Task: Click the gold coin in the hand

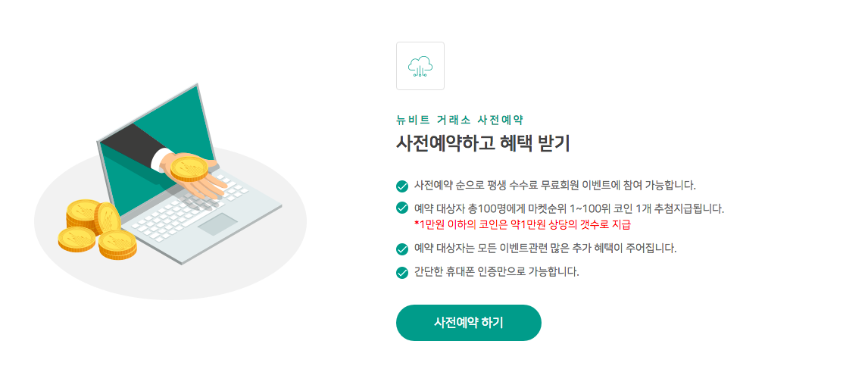Action: (189, 167)
